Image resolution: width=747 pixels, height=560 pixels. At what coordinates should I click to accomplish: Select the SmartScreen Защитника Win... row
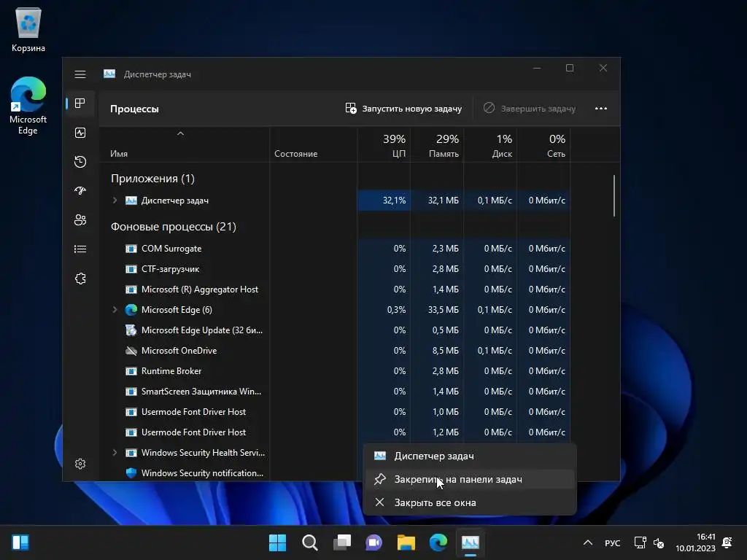[334, 392]
